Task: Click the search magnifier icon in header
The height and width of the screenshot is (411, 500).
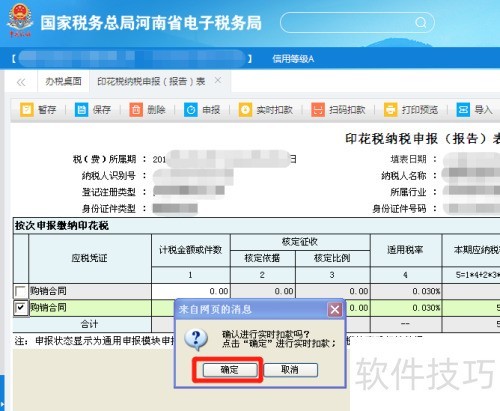Action: (421, 23)
